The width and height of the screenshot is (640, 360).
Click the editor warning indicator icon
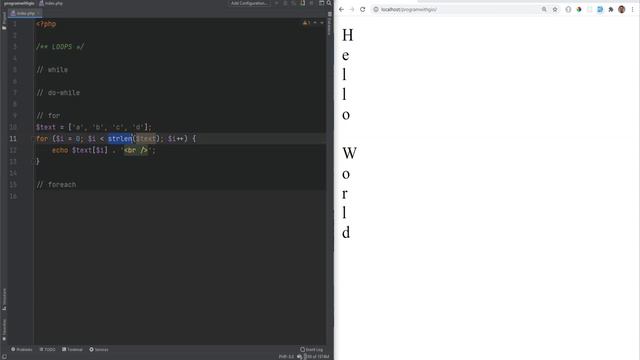(x=306, y=23)
